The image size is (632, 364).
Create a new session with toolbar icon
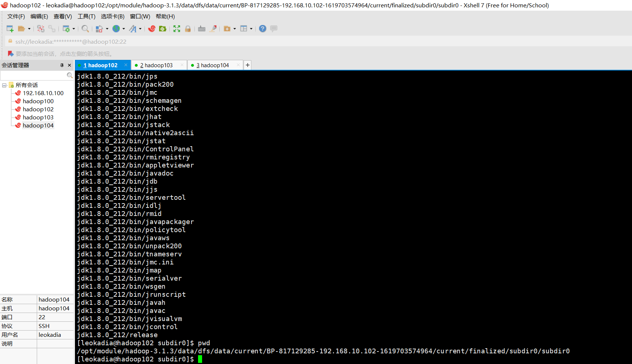tap(10, 29)
